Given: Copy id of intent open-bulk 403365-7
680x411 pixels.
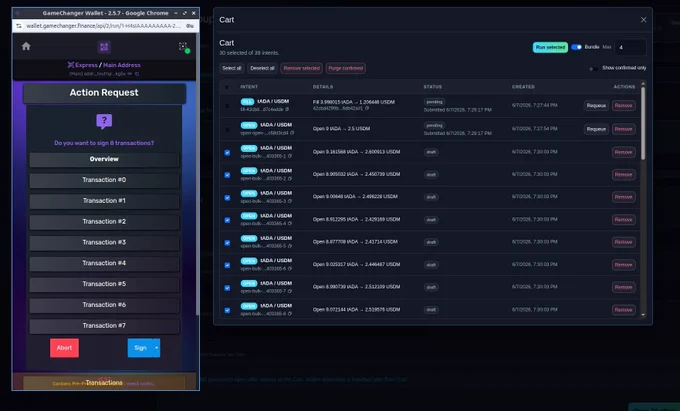Looking at the screenshot, I should pyautogui.click(x=290, y=291).
